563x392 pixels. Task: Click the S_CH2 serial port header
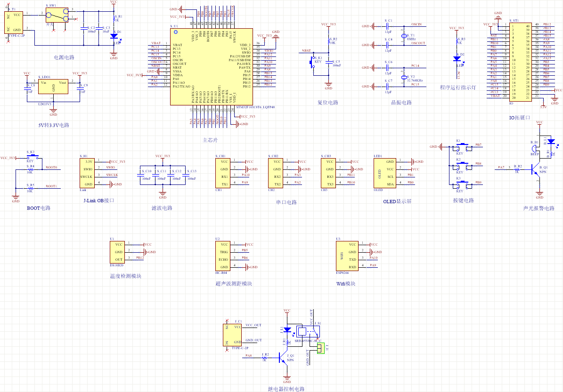(276, 173)
